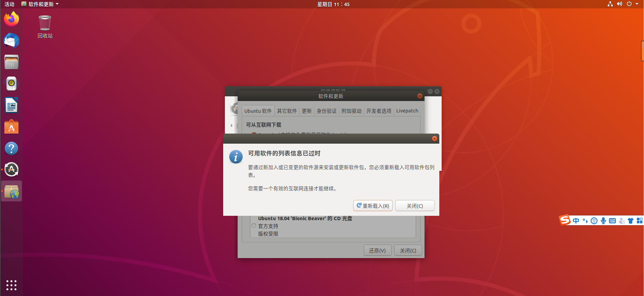Open the Help question mark icon
Viewport: 644px width, 296px height.
pyautogui.click(x=11, y=148)
